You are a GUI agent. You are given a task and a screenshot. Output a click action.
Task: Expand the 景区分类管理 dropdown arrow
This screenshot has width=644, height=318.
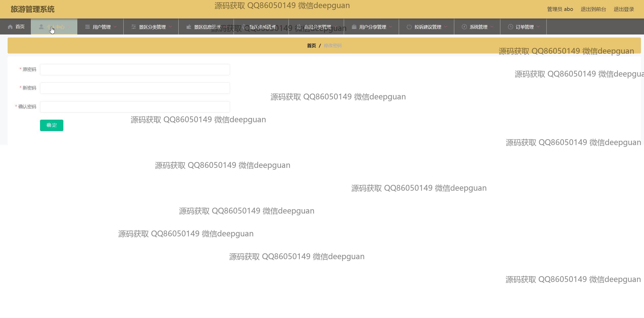pos(170,27)
